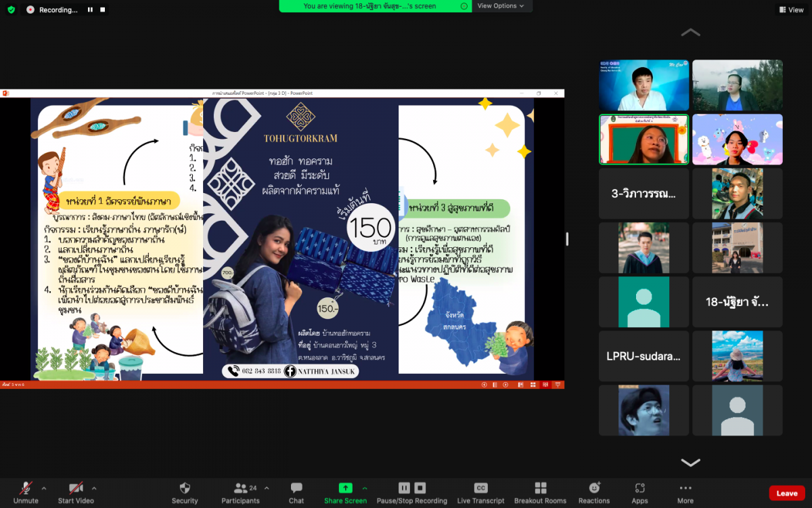Open the Security shield icon

(x=185, y=488)
